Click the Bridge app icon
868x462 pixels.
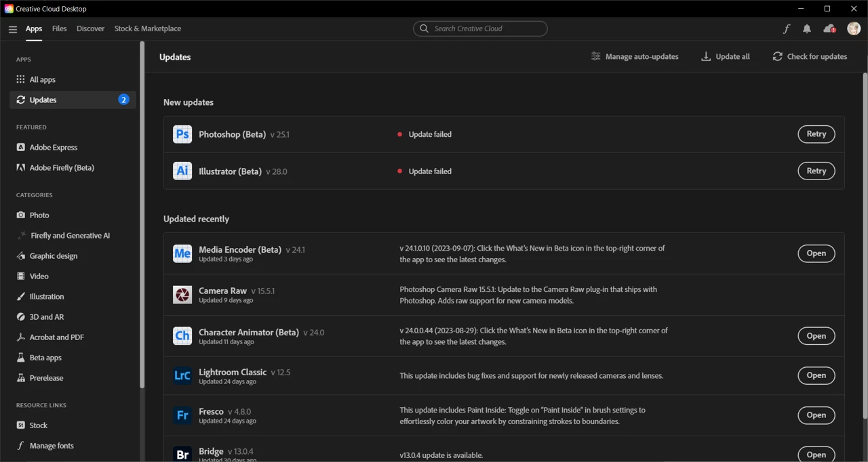pyautogui.click(x=182, y=454)
